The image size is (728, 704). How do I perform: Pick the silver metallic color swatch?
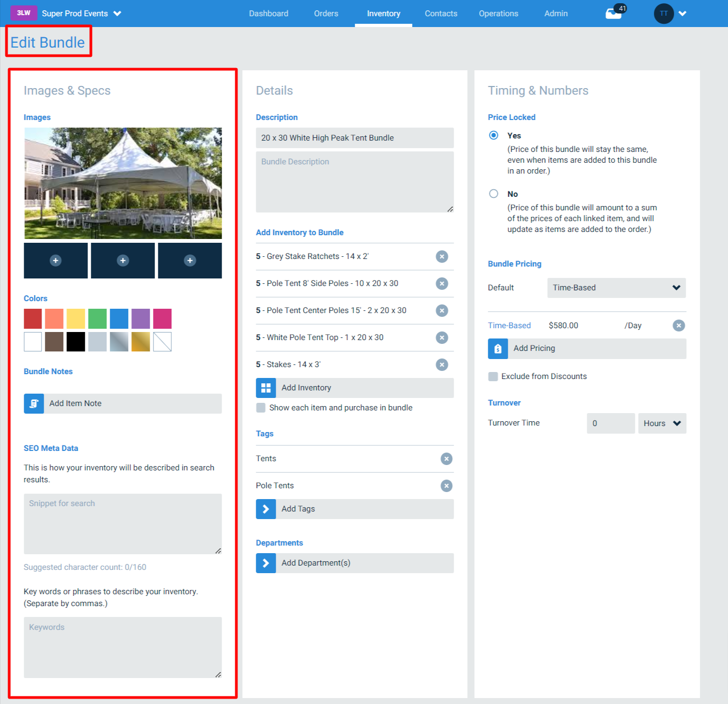click(x=119, y=342)
